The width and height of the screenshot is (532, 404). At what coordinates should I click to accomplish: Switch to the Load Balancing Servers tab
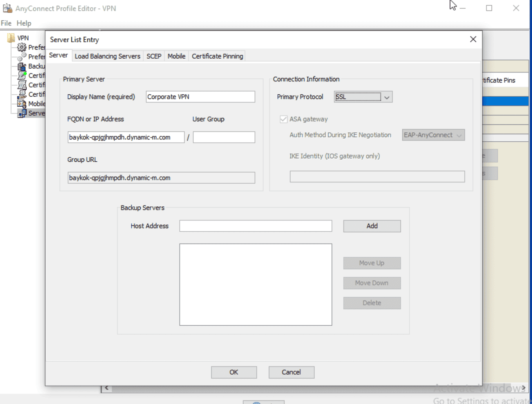107,56
